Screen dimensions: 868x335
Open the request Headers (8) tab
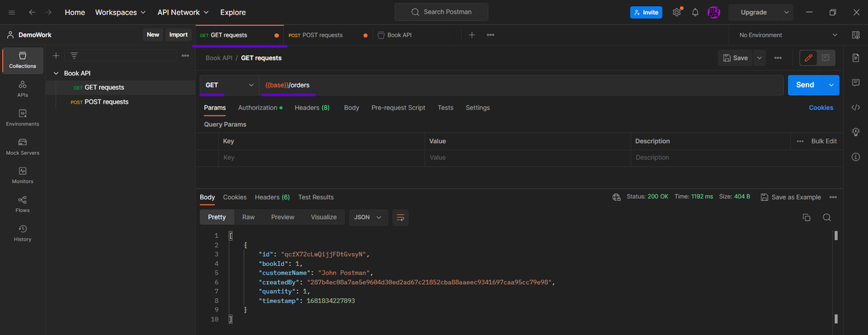[312, 108]
